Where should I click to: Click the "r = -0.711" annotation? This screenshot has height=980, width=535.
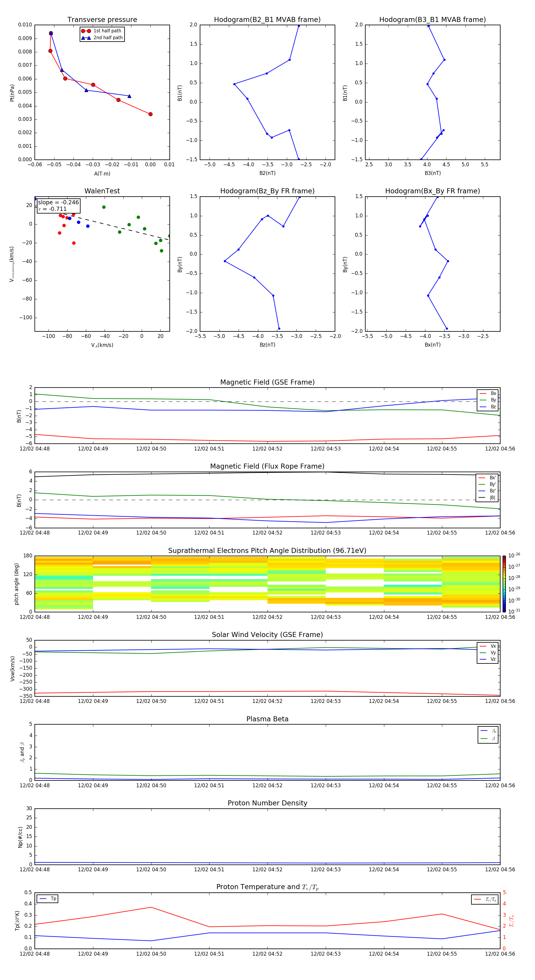point(53,209)
